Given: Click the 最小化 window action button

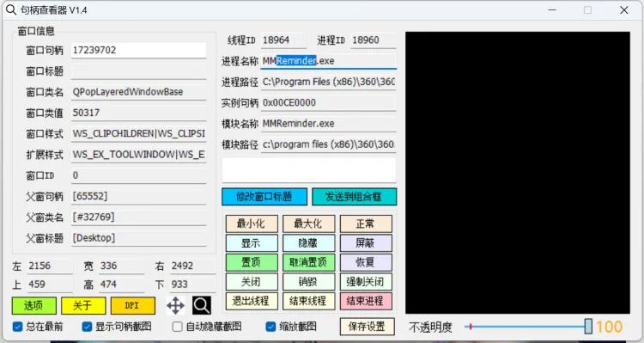Looking at the screenshot, I should tap(252, 224).
